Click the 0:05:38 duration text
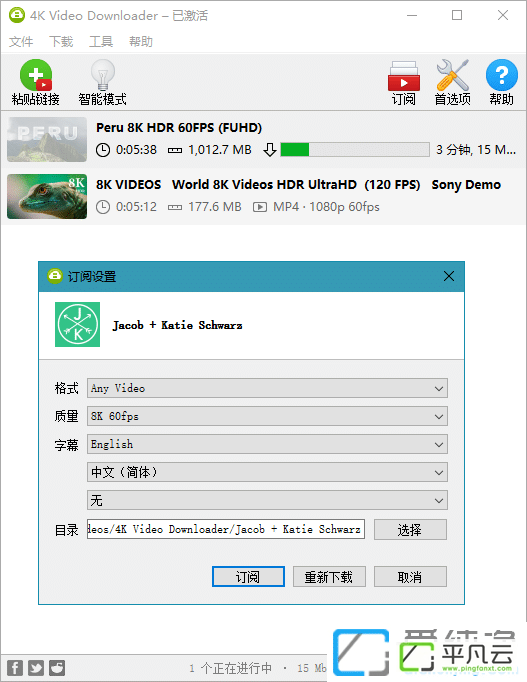 pyautogui.click(x=136, y=150)
